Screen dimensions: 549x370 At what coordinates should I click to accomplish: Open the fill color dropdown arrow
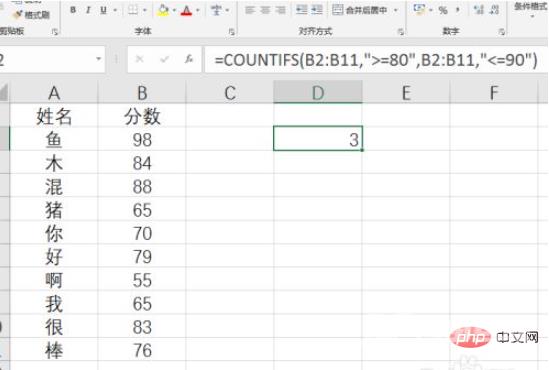(174, 11)
